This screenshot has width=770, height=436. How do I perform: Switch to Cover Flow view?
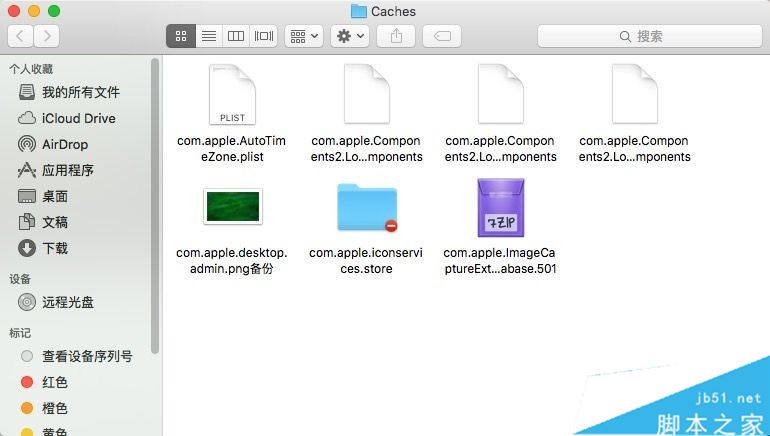(x=264, y=36)
